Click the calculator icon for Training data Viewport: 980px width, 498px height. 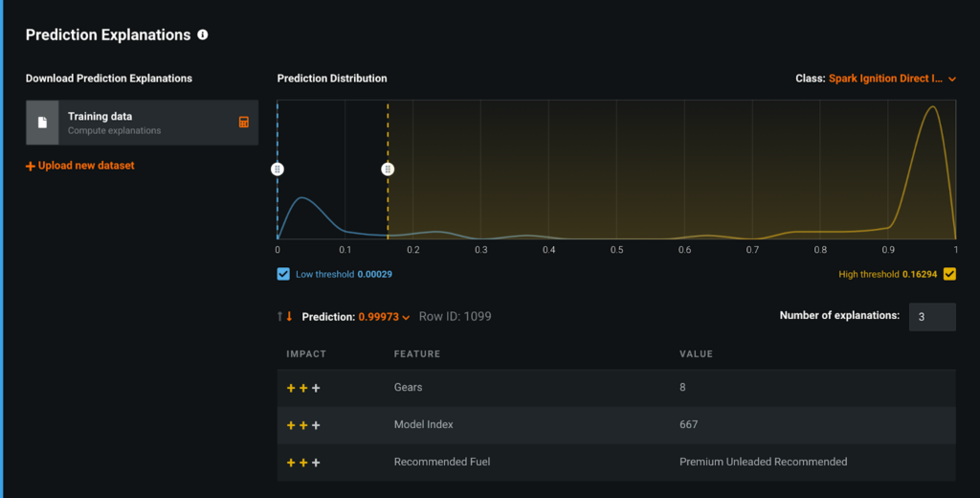[x=244, y=122]
